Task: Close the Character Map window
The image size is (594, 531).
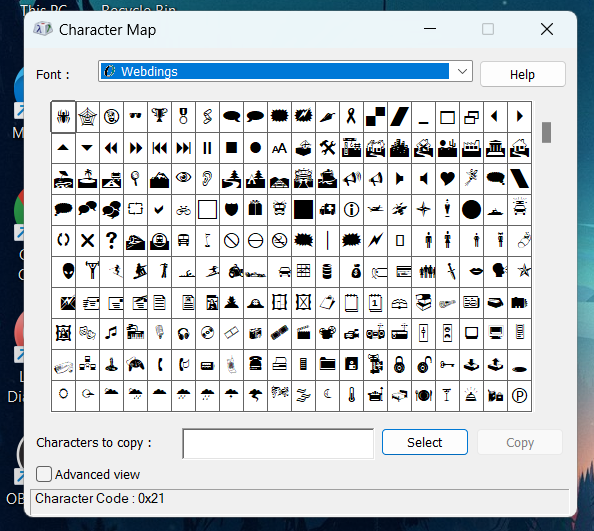Action: (x=547, y=29)
